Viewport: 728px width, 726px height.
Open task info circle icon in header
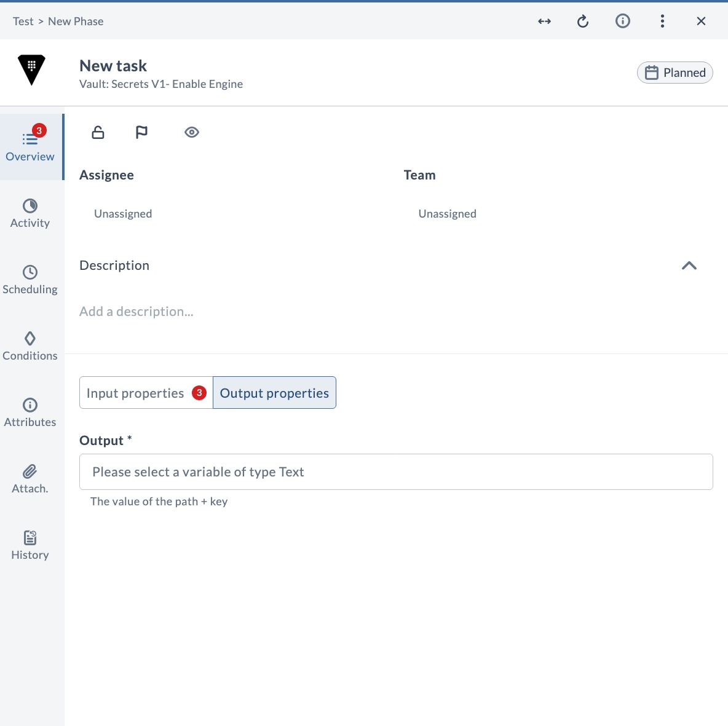pyautogui.click(x=623, y=21)
